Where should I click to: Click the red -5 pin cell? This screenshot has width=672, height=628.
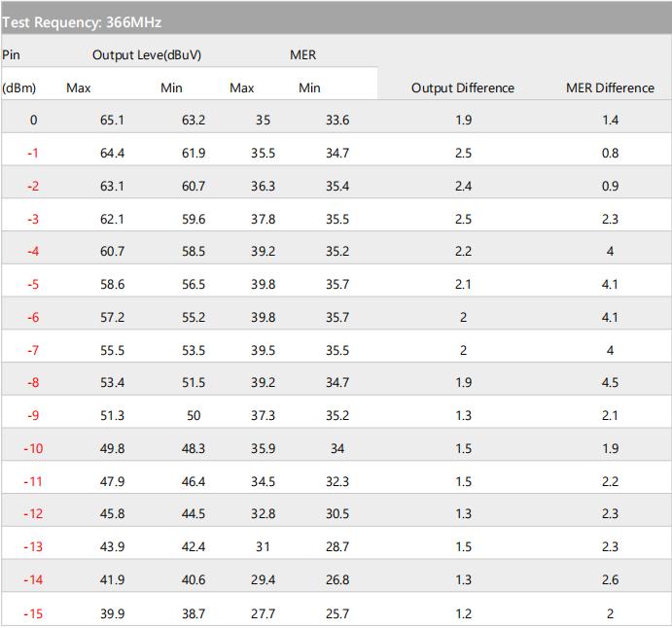click(x=33, y=285)
